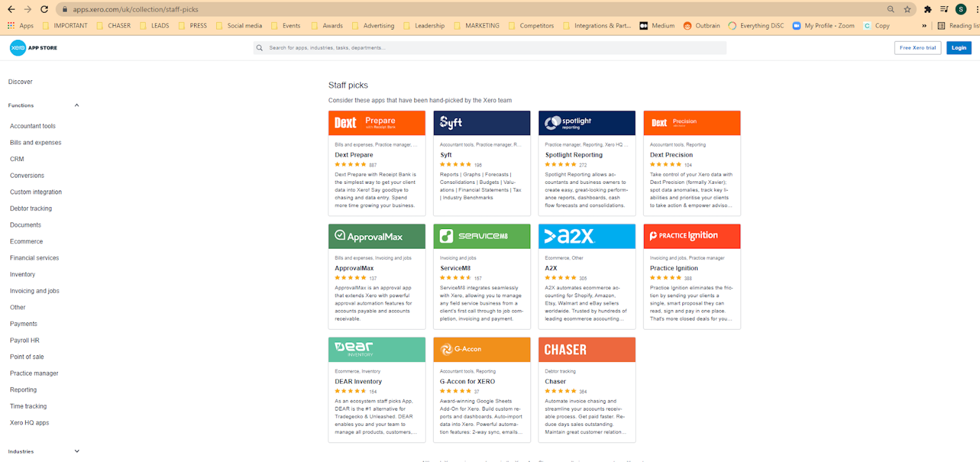Collapse the Functions section

77,106
